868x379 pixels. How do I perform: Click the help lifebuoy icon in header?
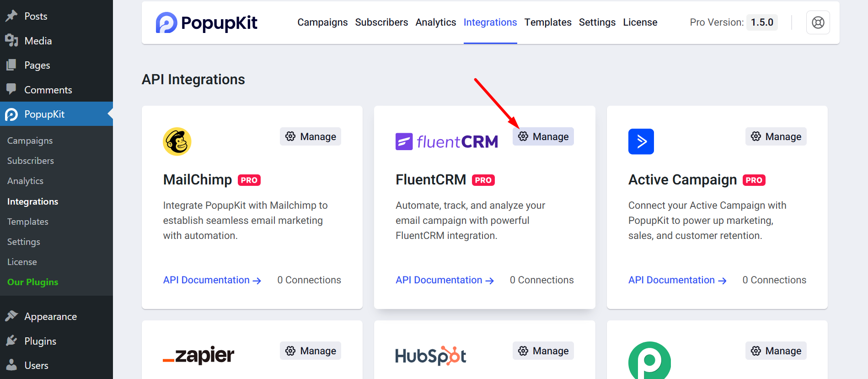[818, 22]
